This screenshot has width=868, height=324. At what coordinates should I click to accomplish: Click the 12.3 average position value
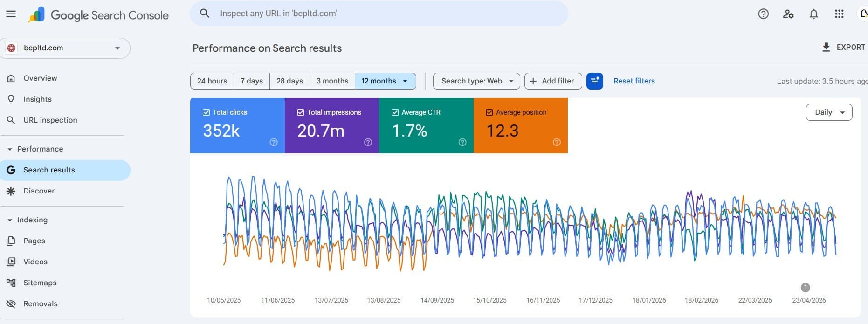(502, 131)
